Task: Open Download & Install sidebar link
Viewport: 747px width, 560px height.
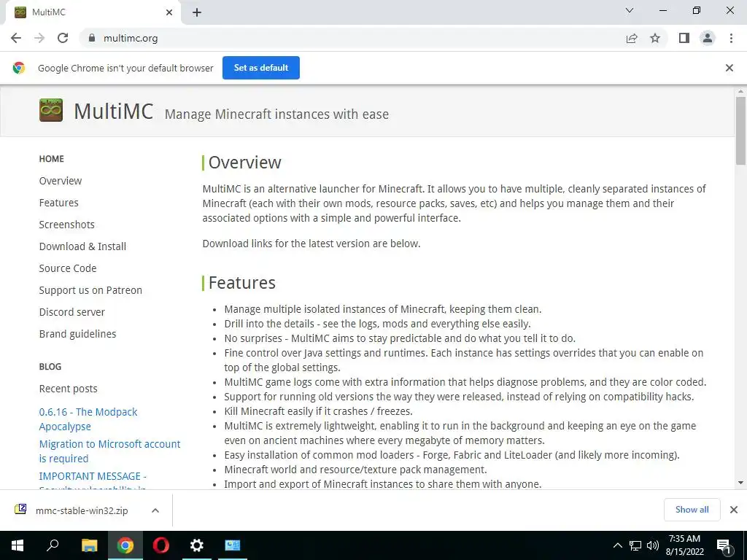Action: tap(82, 246)
